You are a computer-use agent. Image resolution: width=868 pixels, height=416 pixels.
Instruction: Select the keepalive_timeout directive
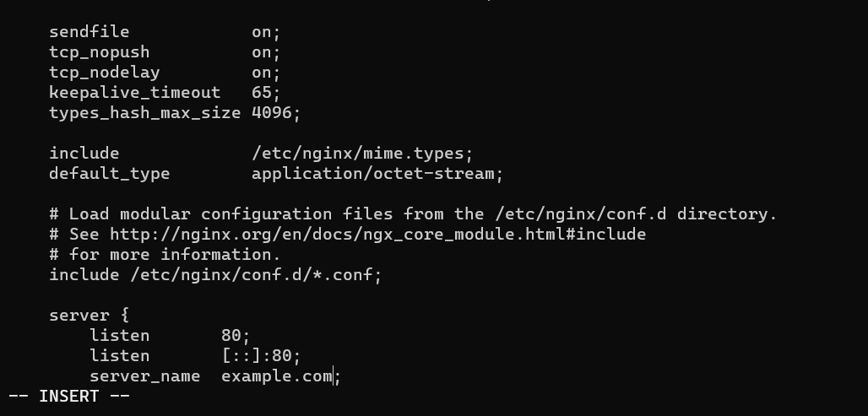point(134,93)
